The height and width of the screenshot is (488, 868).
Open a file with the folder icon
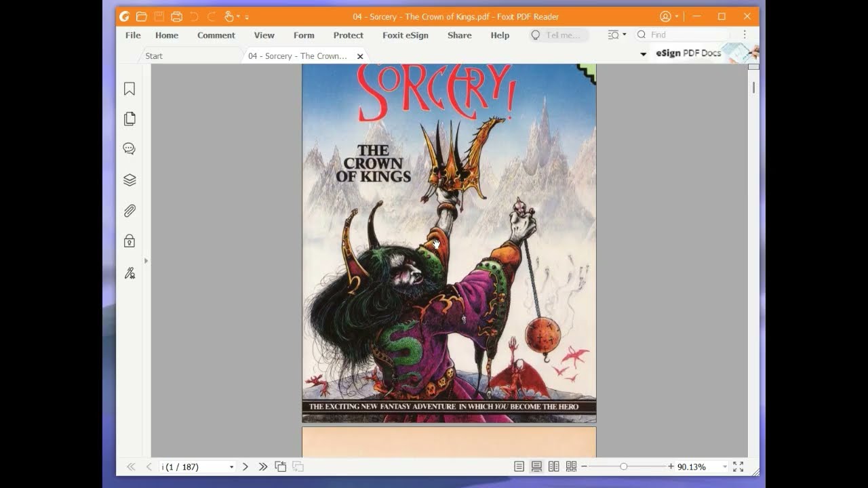pos(142,16)
